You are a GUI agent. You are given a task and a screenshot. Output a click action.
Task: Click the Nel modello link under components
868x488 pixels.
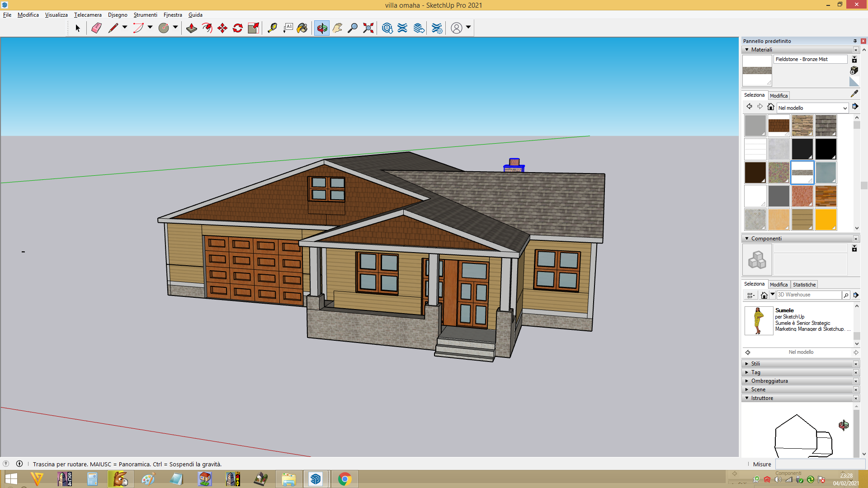[801, 352]
